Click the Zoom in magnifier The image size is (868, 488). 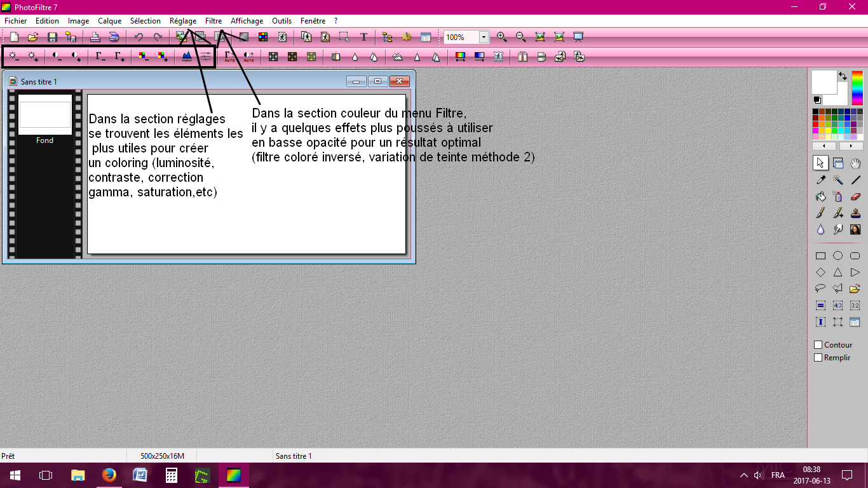[x=501, y=37]
